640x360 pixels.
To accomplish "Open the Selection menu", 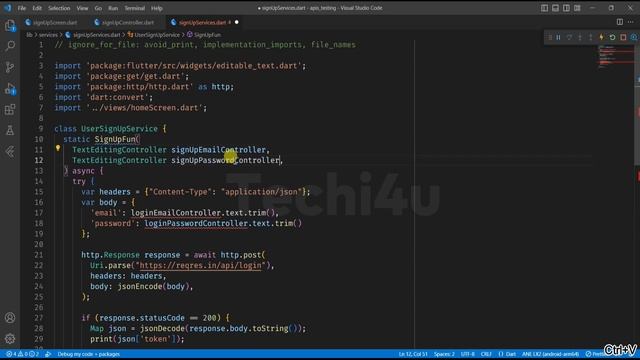I will coord(59,8).
